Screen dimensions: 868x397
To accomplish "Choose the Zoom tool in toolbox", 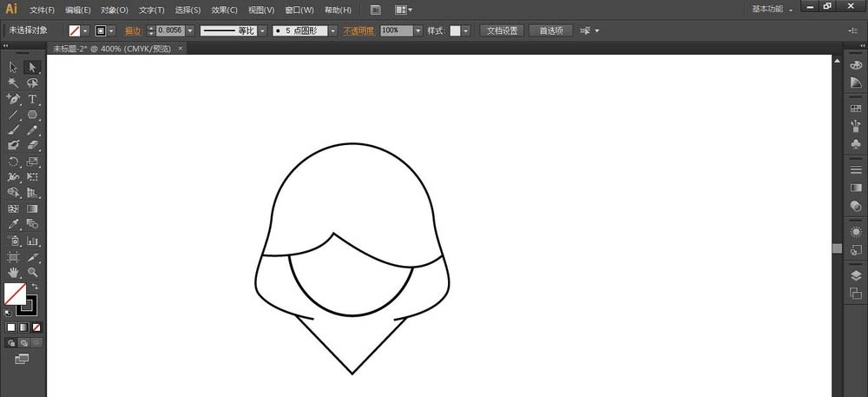I will pyautogui.click(x=32, y=273).
